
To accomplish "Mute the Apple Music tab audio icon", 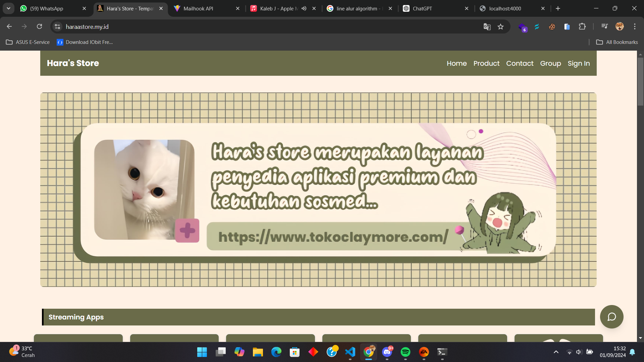I will click(304, 8).
